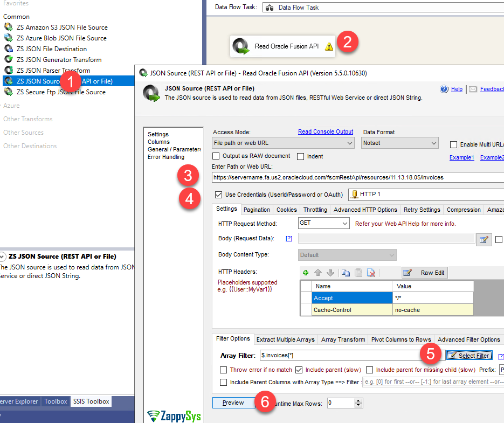Open the Example1 link
The image size is (504, 423).
[x=461, y=157]
